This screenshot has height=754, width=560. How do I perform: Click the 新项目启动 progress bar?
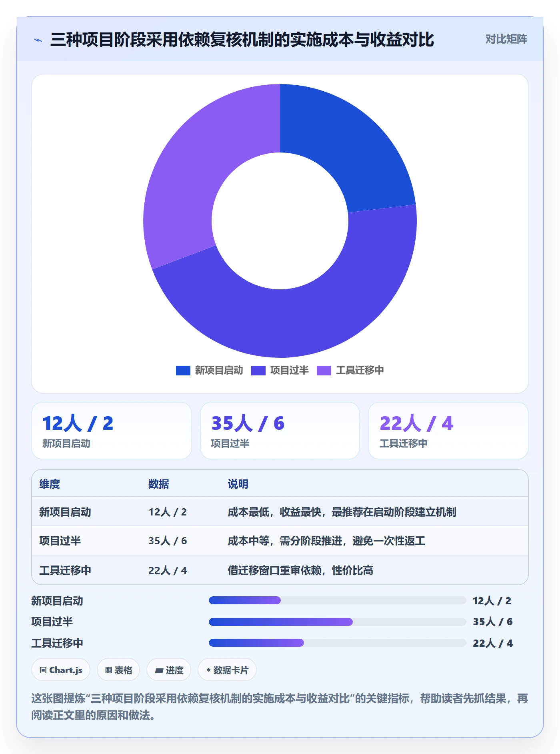point(338,600)
